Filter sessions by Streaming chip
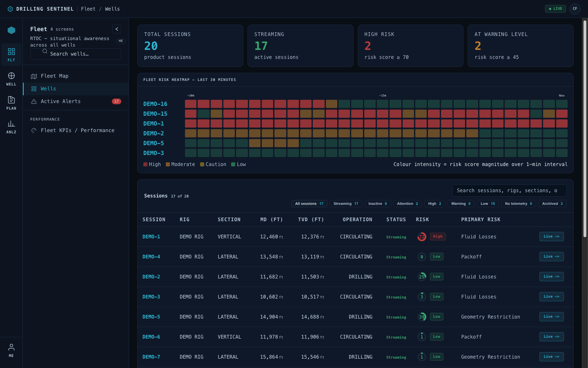The width and height of the screenshot is (588, 368). (346, 204)
